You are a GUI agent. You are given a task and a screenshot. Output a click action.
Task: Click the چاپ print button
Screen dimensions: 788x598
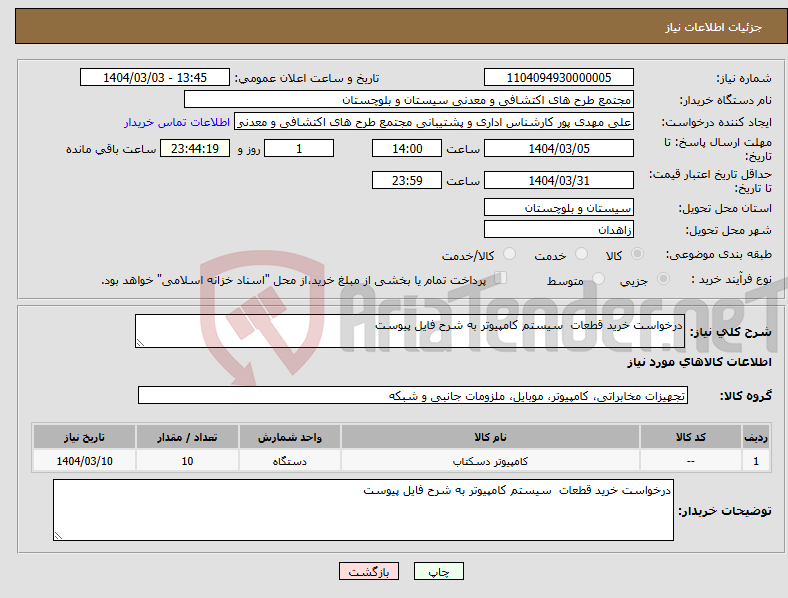[x=439, y=571]
